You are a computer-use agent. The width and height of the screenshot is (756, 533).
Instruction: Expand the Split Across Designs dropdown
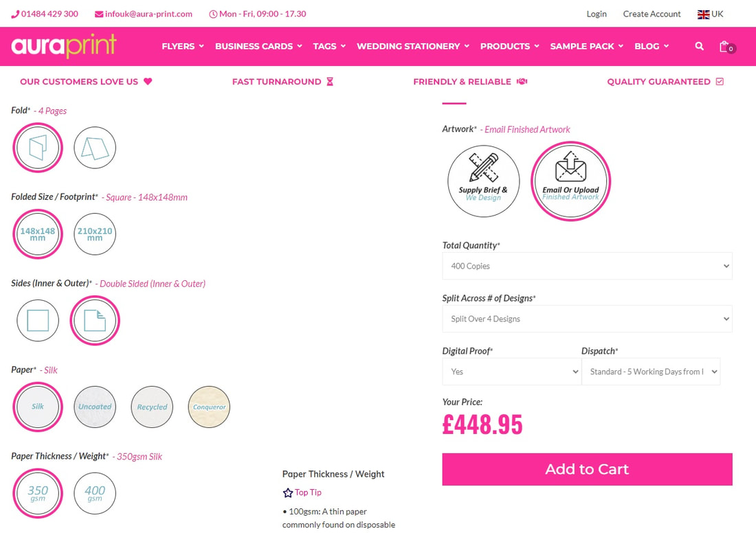pos(587,319)
